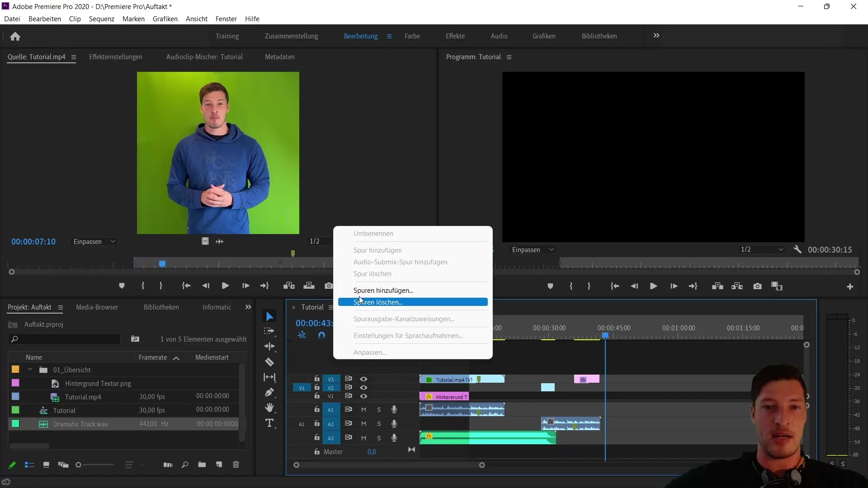Mute audio track A3

(x=363, y=438)
